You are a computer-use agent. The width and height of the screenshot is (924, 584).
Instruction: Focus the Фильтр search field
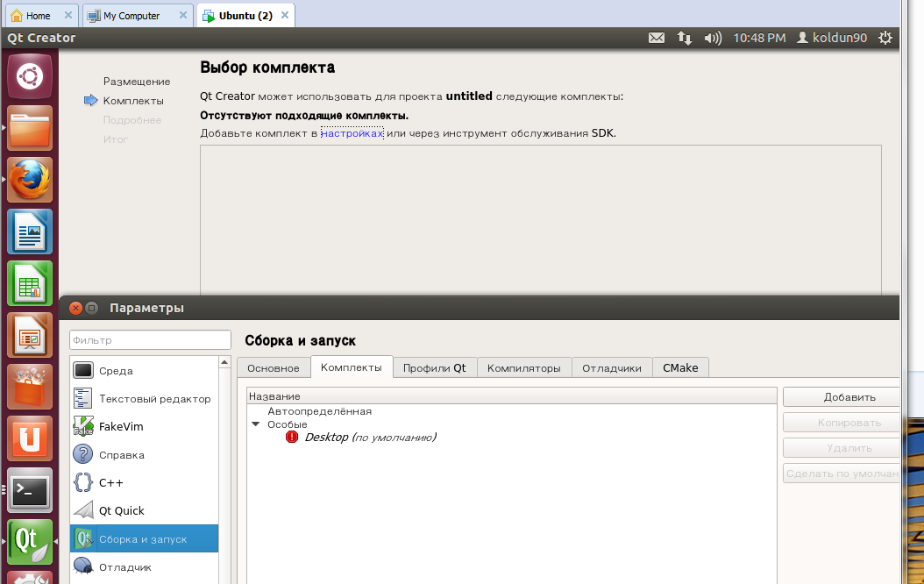coord(150,340)
